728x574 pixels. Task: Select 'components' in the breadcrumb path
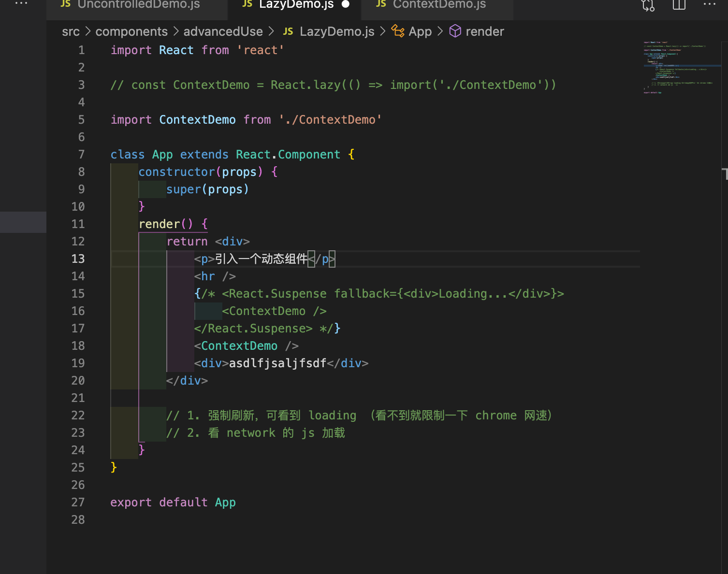click(x=131, y=32)
